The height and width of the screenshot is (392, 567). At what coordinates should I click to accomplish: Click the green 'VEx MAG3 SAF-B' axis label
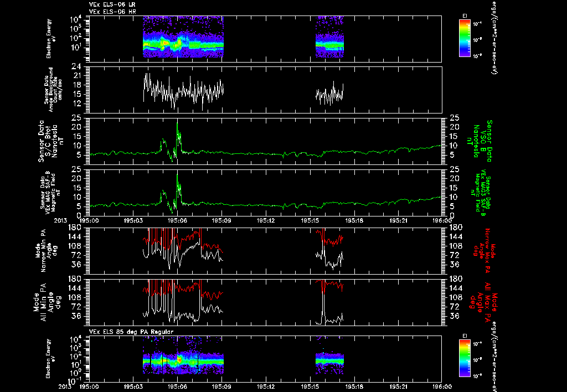point(482,193)
